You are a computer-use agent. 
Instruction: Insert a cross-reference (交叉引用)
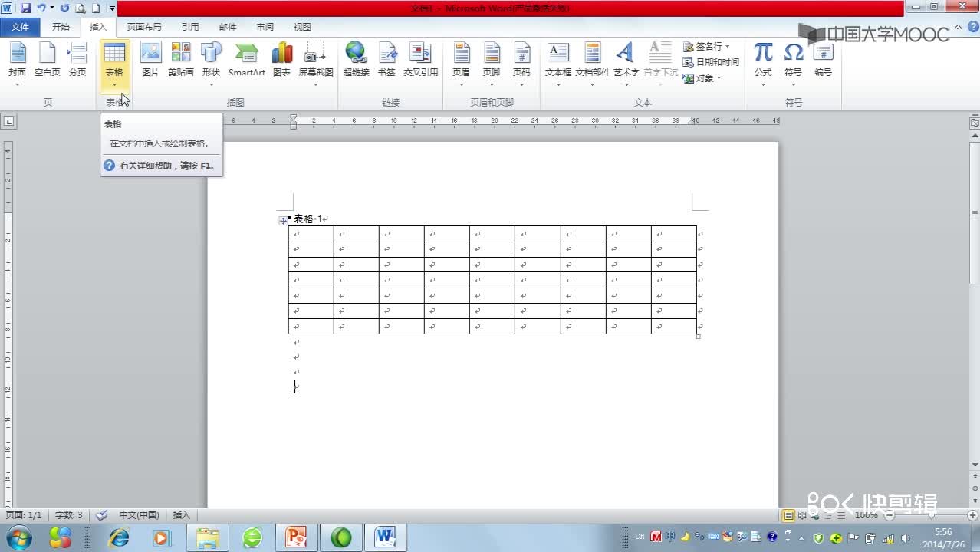[420, 60]
